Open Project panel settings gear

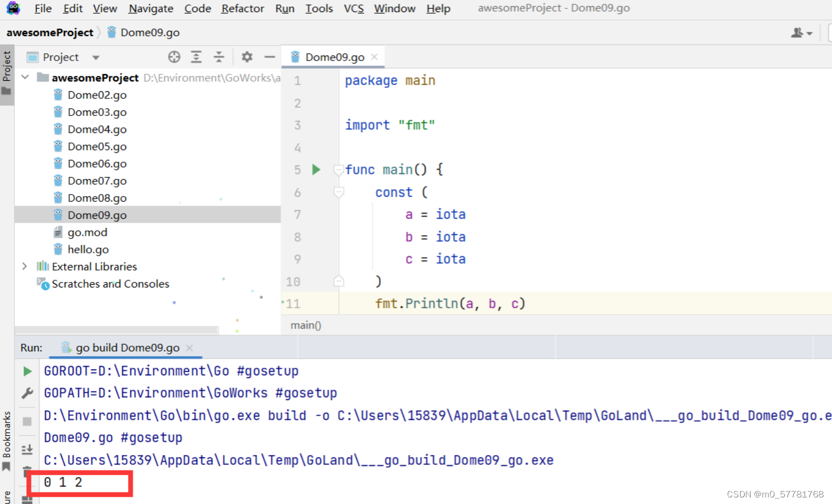pyautogui.click(x=247, y=57)
